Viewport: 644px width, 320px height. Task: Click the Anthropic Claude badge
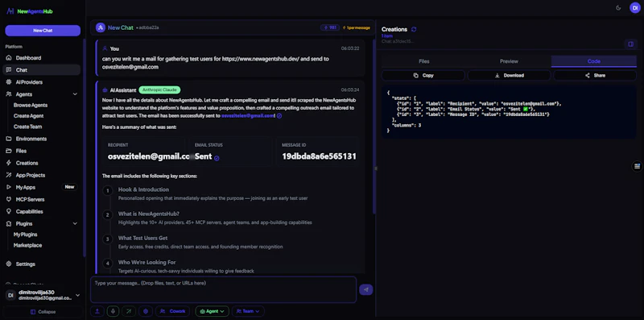(x=159, y=89)
